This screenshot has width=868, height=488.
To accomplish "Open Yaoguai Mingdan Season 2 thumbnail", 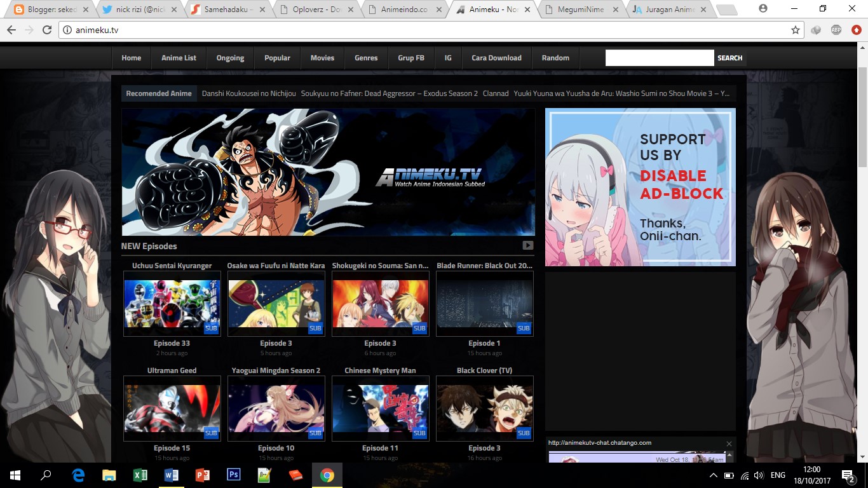I will pos(276,409).
